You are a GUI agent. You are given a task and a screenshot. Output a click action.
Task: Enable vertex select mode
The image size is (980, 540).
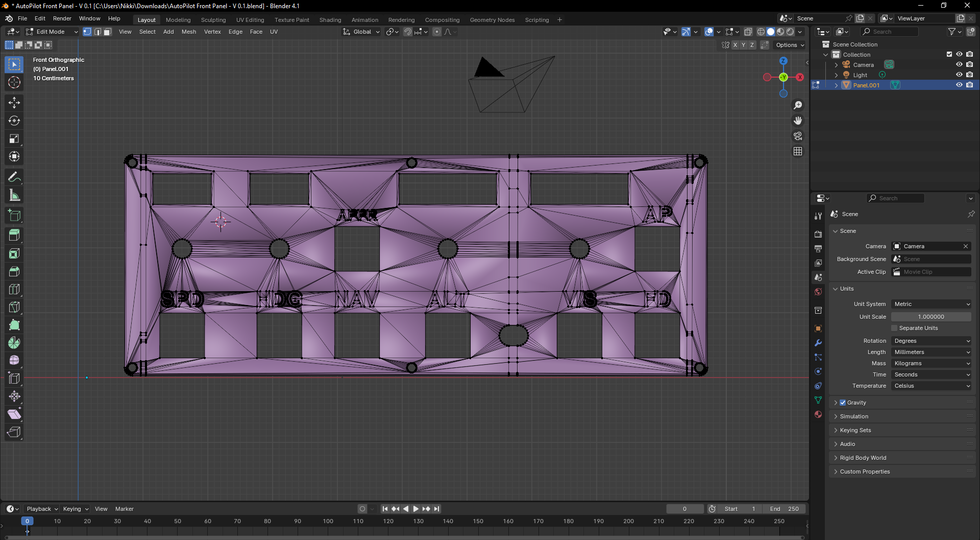point(87,32)
